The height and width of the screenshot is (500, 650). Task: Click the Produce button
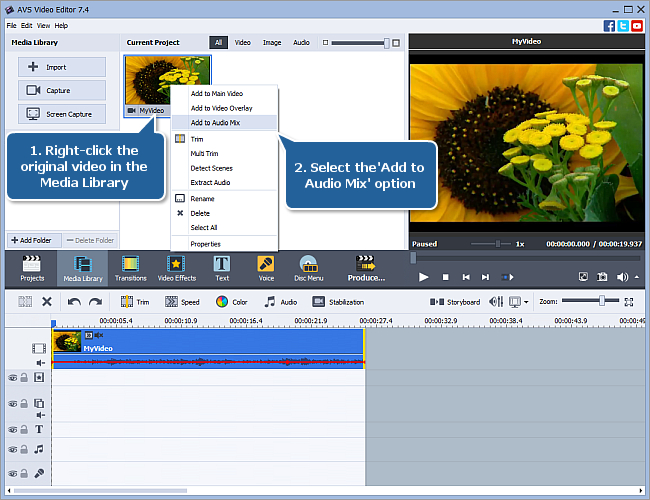366,269
